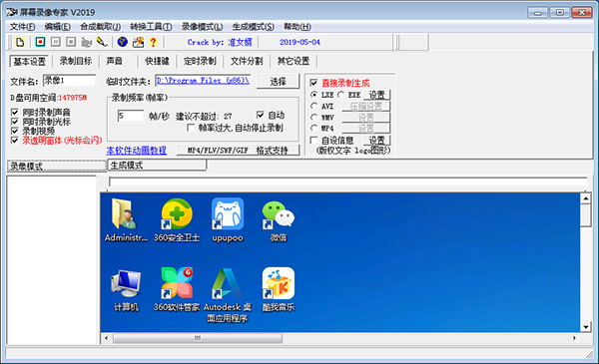Select the AVI format radio button
This screenshot has width=599, height=364.
pos(314,106)
